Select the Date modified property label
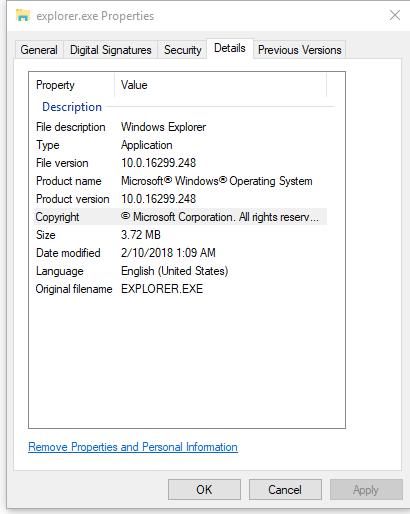The height and width of the screenshot is (514, 410). click(68, 253)
